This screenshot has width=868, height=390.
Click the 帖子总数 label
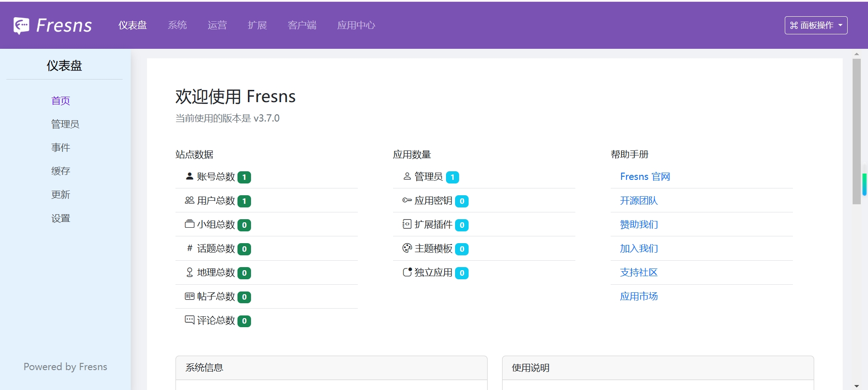pos(216,296)
